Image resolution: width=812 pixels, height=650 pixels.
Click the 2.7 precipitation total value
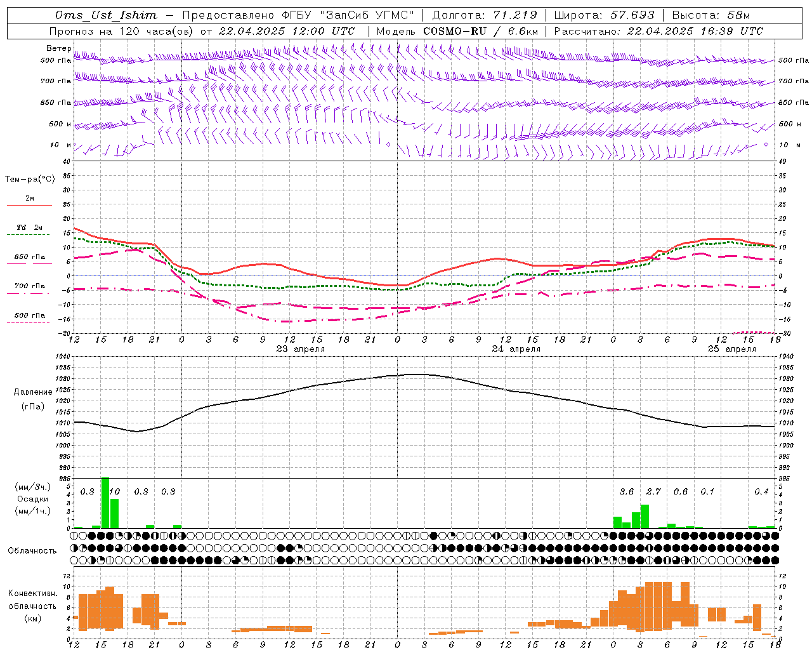653,491
